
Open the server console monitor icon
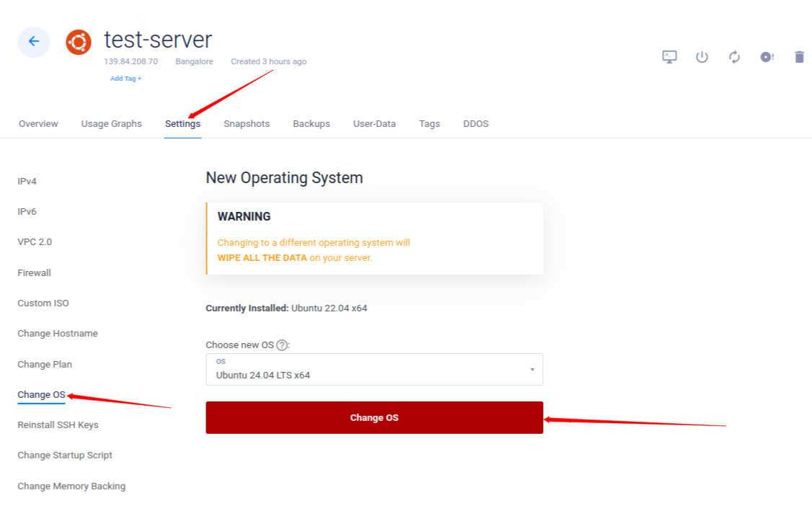pyautogui.click(x=670, y=57)
